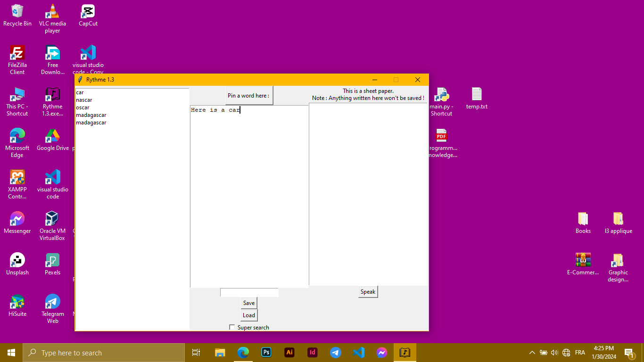Click the Save button
The width and height of the screenshot is (644, 362).
coord(249,303)
